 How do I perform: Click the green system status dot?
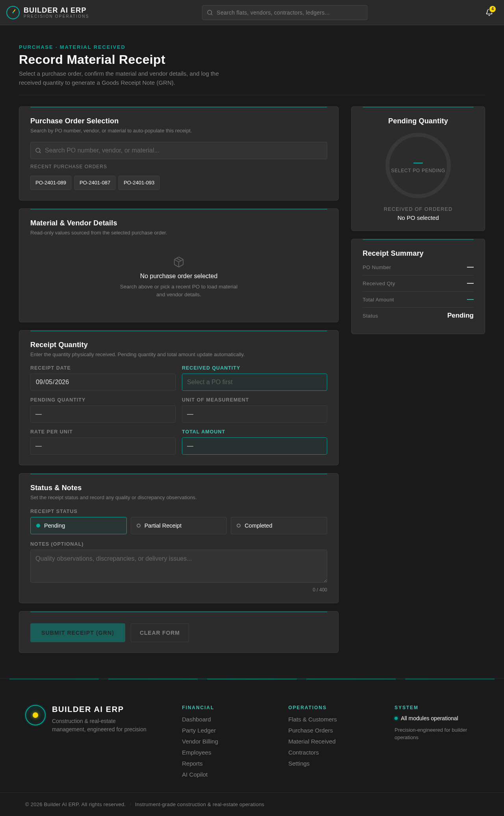point(396,718)
